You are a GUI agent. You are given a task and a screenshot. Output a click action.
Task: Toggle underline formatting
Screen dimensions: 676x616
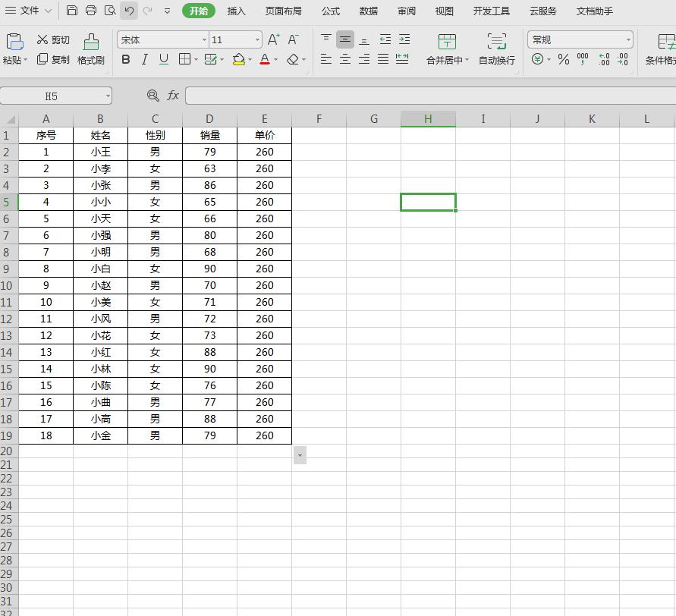point(163,59)
